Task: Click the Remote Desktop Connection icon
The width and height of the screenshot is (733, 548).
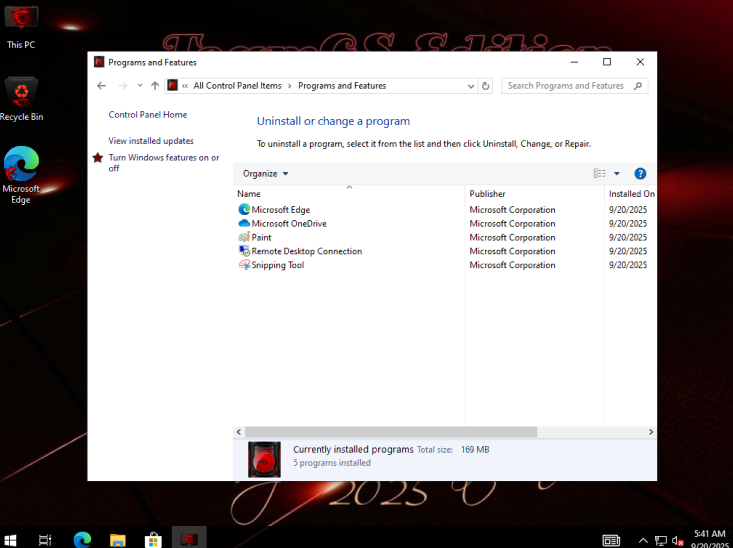Action: pyautogui.click(x=244, y=251)
